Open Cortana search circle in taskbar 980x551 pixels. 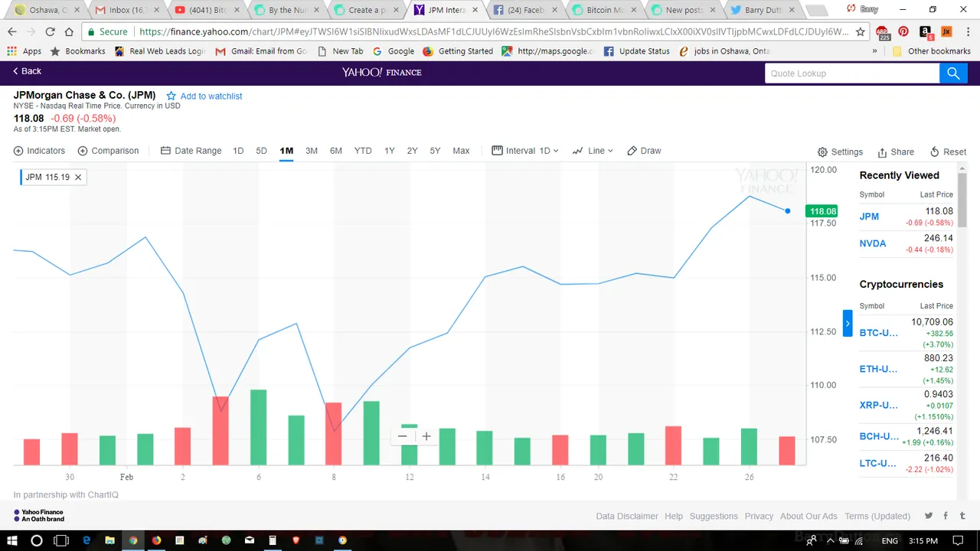click(36, 540)
